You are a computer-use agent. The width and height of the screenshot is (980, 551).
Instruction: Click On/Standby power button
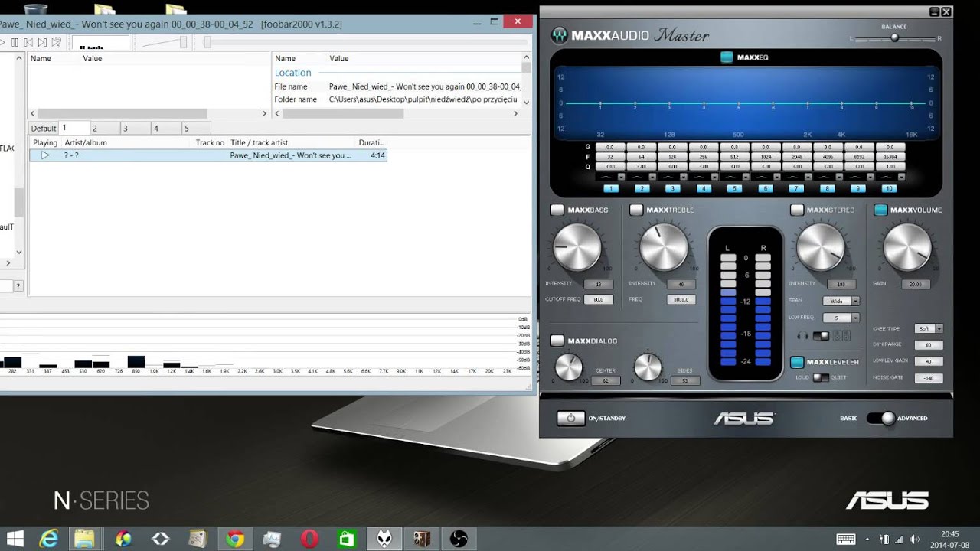(x=570, y=418)
